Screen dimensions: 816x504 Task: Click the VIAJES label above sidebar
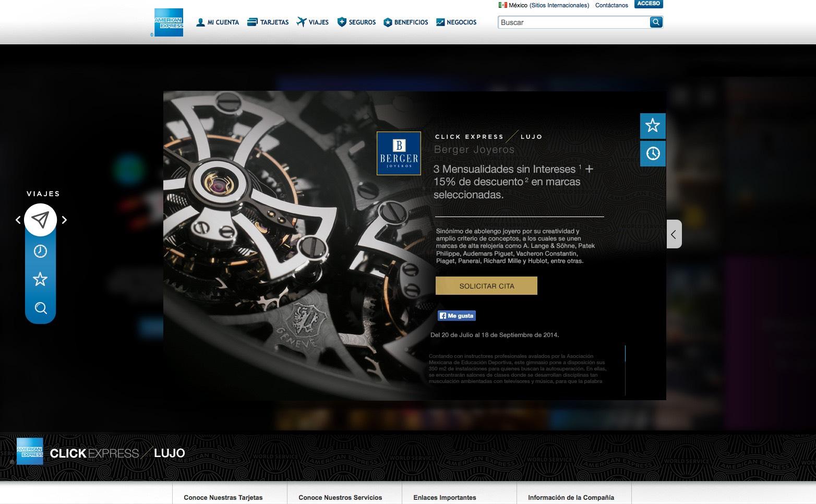click(43, 194)
